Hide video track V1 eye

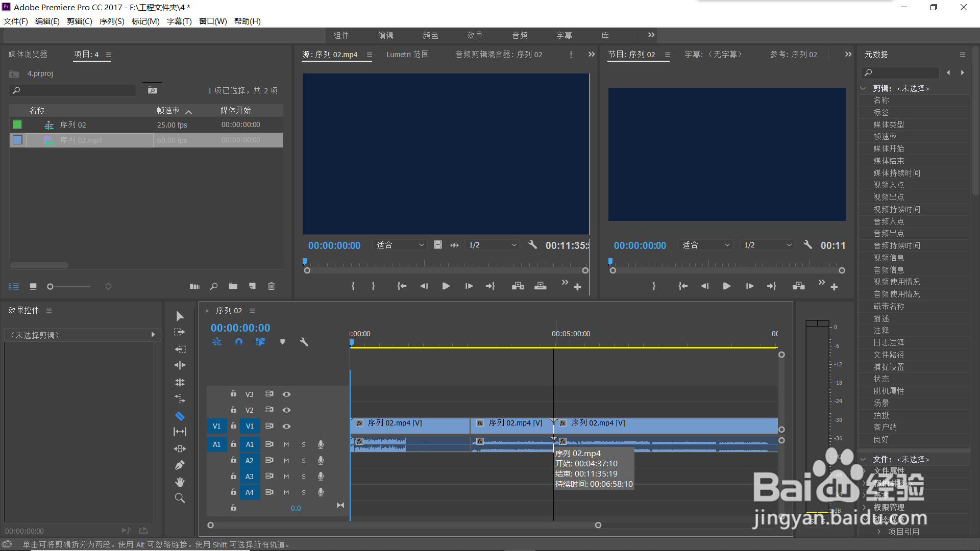287,427
